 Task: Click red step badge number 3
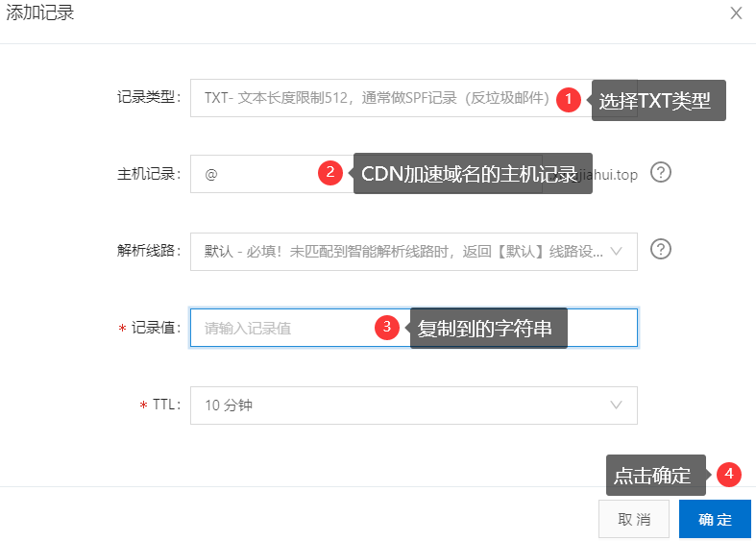pyautogui.click(x=386, y=327)
